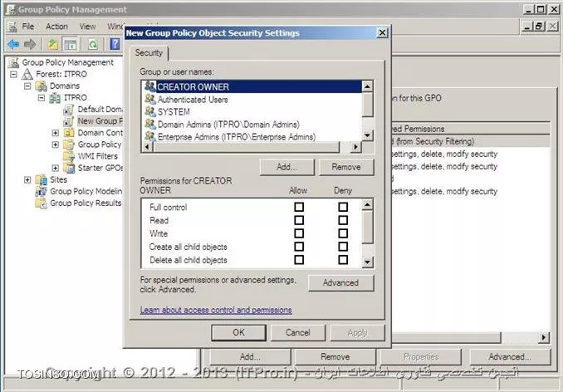563x392 pixels.
Task: Check Allow for Write permission
Action: [x=299, y=233]
